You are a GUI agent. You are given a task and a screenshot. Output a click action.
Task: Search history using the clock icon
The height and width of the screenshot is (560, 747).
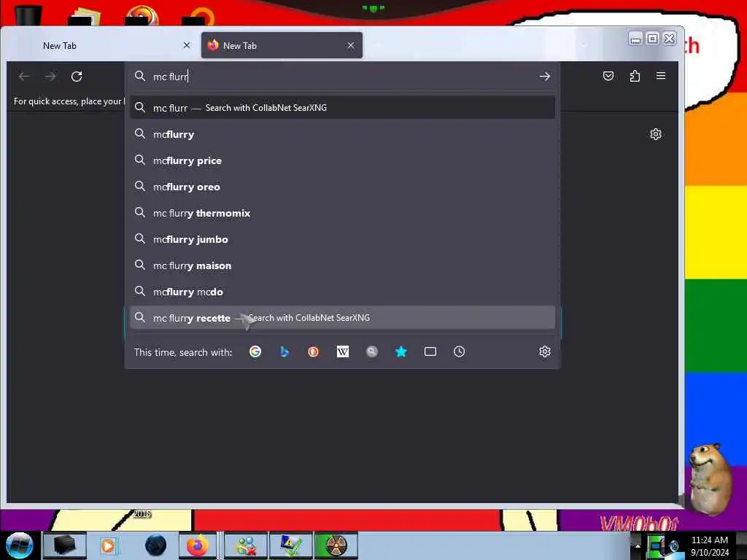click(460, 351)
